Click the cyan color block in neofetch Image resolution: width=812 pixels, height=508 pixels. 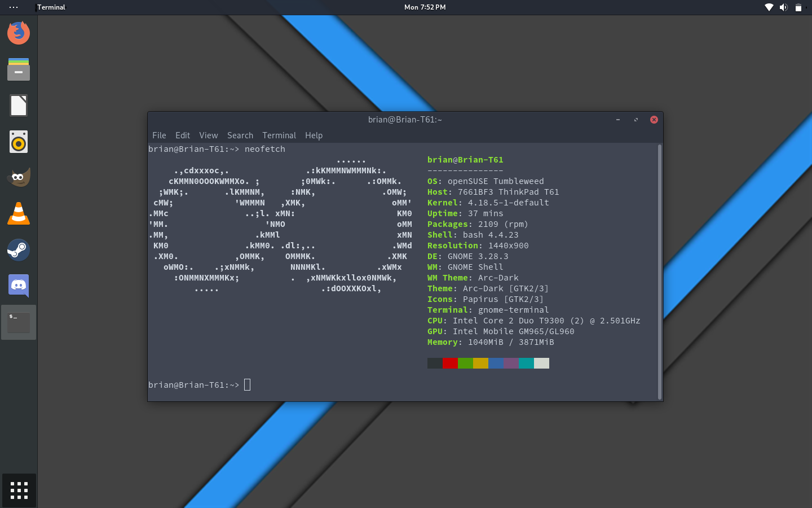pos(526,363)
